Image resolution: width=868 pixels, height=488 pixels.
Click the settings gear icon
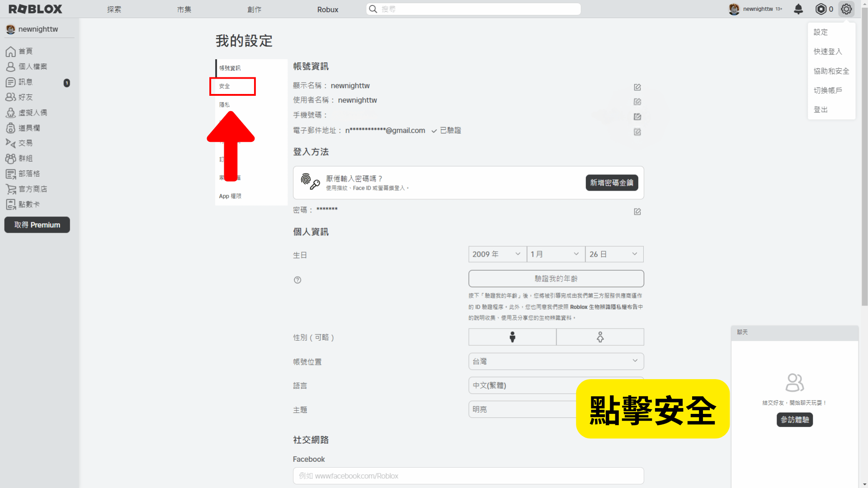click(846, 9)
